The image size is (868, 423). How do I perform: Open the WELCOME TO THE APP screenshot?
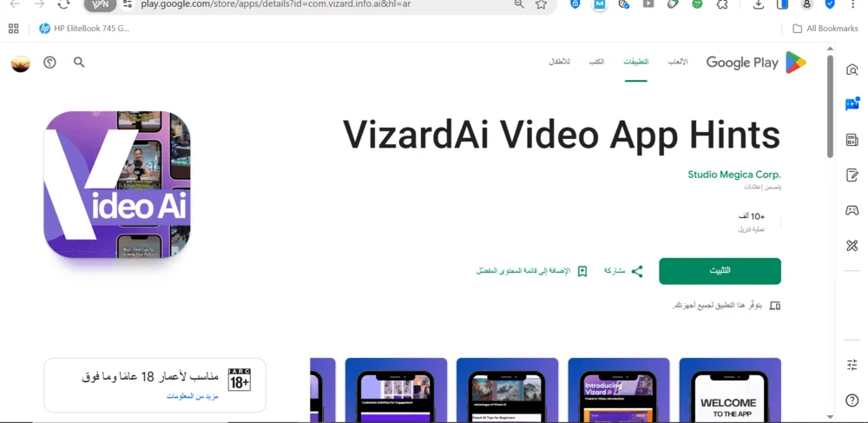(730, 390)
